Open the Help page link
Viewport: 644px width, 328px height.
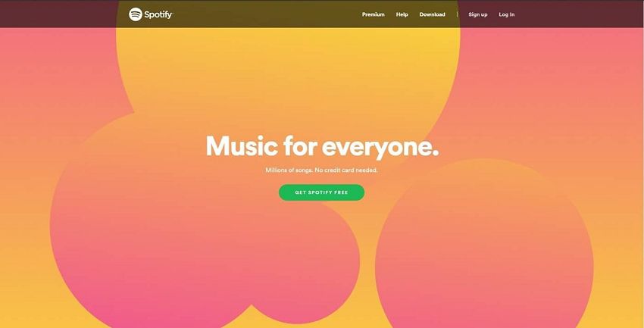[x=402, y=14]
